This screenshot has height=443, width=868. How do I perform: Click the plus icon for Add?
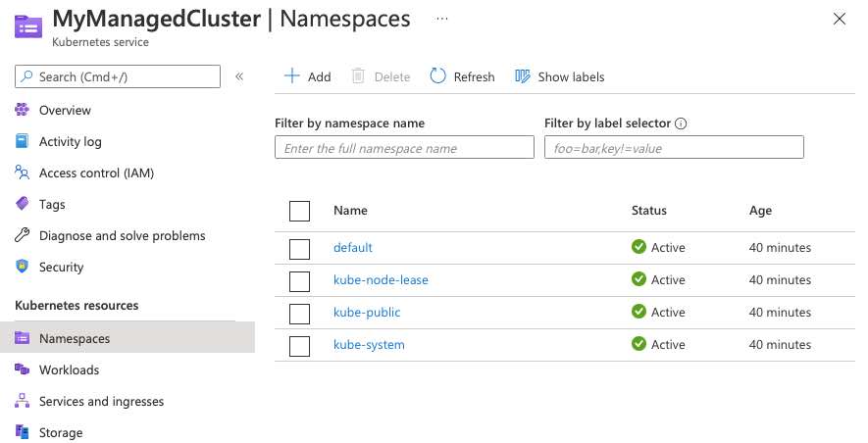coord(291,75)
